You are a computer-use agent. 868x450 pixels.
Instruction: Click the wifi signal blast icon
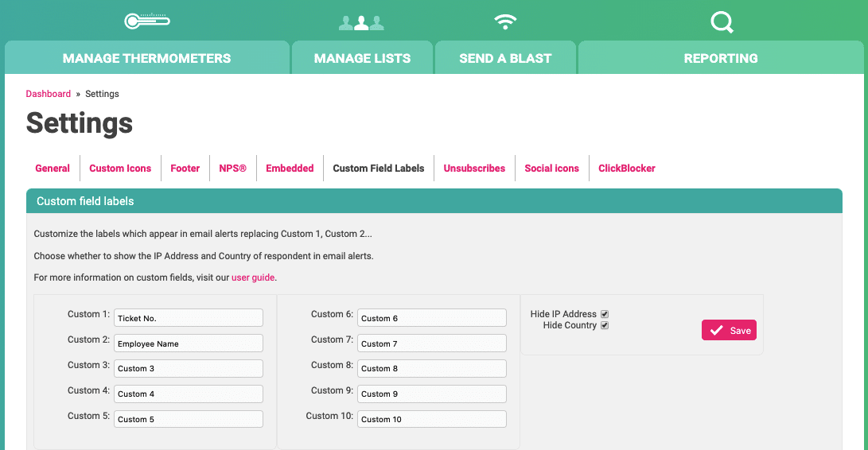(505, 21)
